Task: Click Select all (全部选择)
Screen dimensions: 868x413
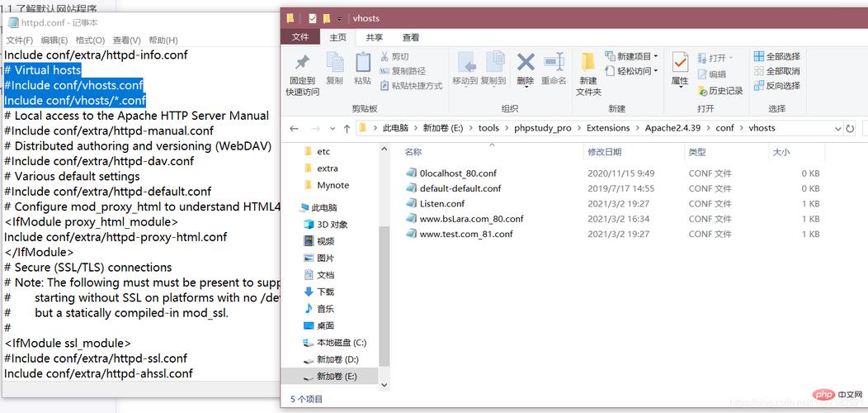Action: pyautogui.click(x=777, y=56)
